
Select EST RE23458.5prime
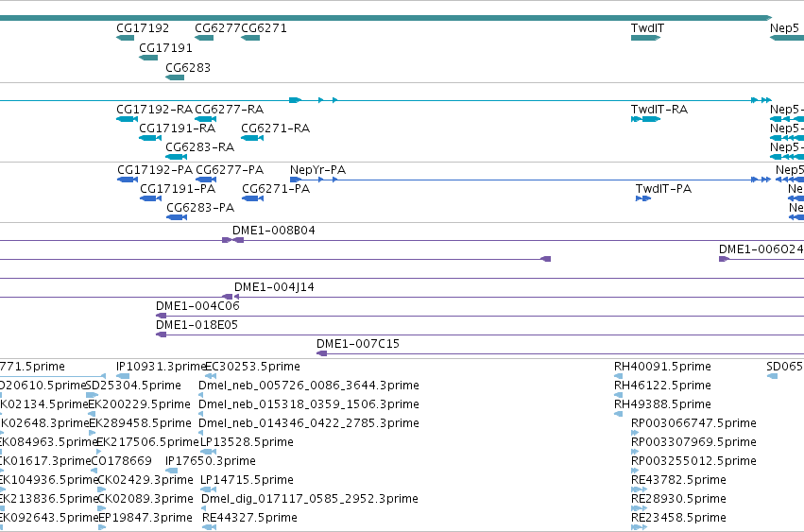678,518
